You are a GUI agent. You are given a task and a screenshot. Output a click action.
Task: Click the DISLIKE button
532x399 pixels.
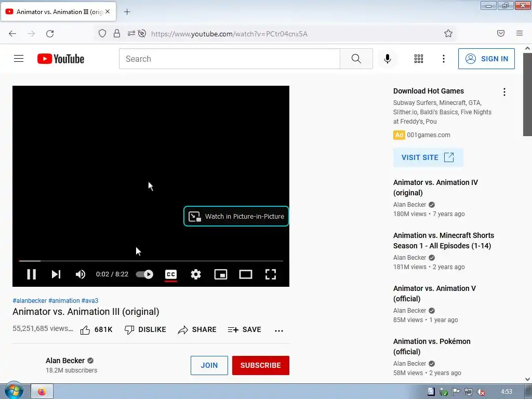pyautogui.click(x=145, y=330)
